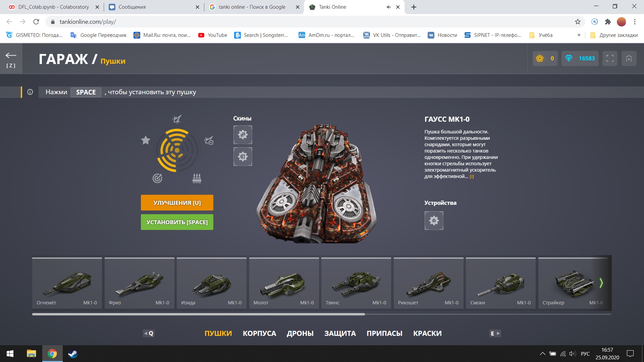
Task: Switch to ЗАЩИТА tab
Action: pos(340,333)
